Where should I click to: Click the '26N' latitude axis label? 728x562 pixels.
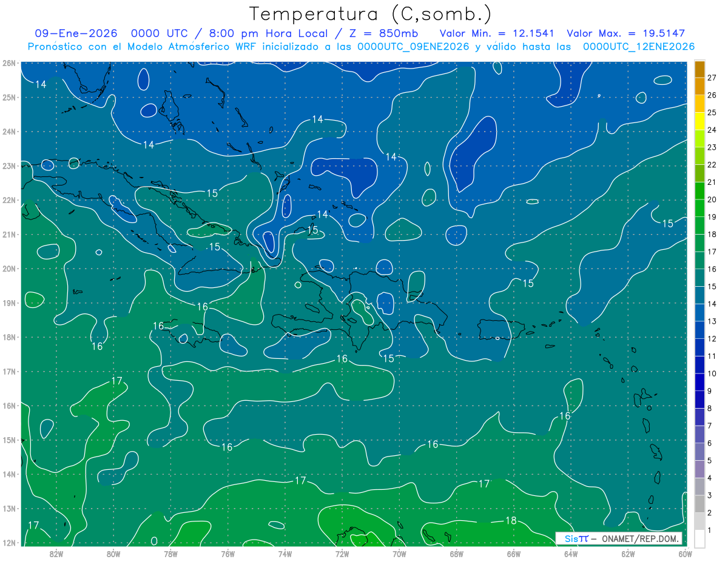click(8, 63)
